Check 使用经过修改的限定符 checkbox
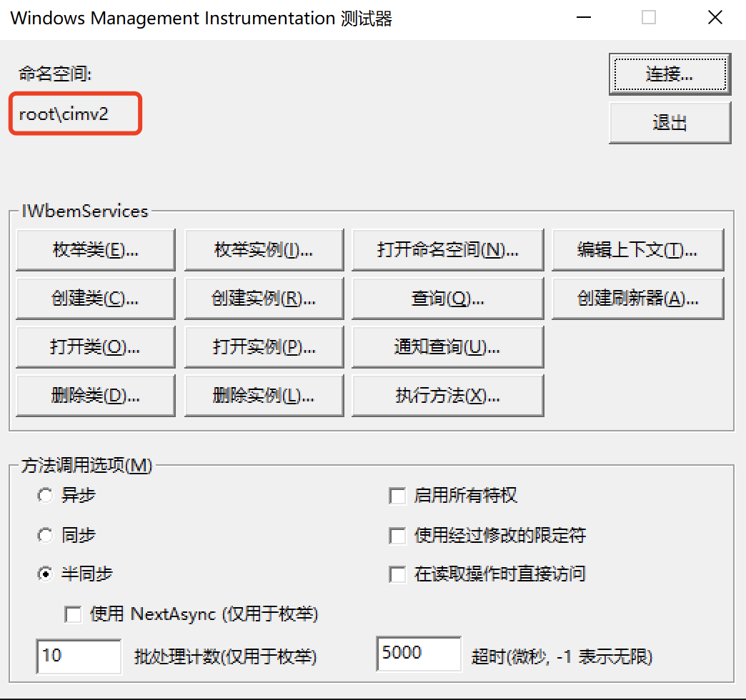The height and width of the screenshot is (700, 746). pos(397,536)
